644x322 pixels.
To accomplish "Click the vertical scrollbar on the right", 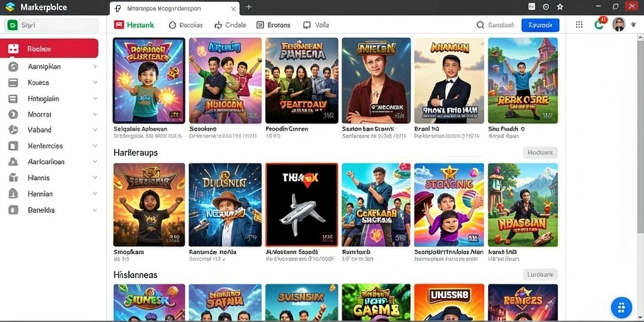I will click(640, 136).
